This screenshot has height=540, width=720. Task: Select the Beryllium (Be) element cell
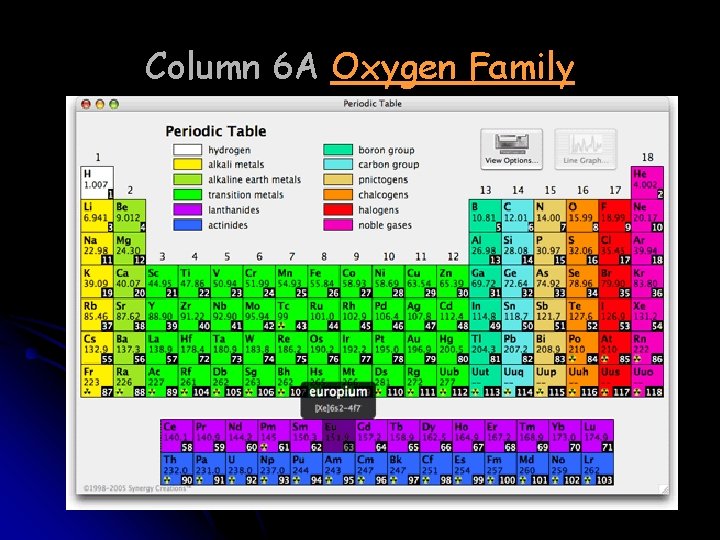click(129, 216)
